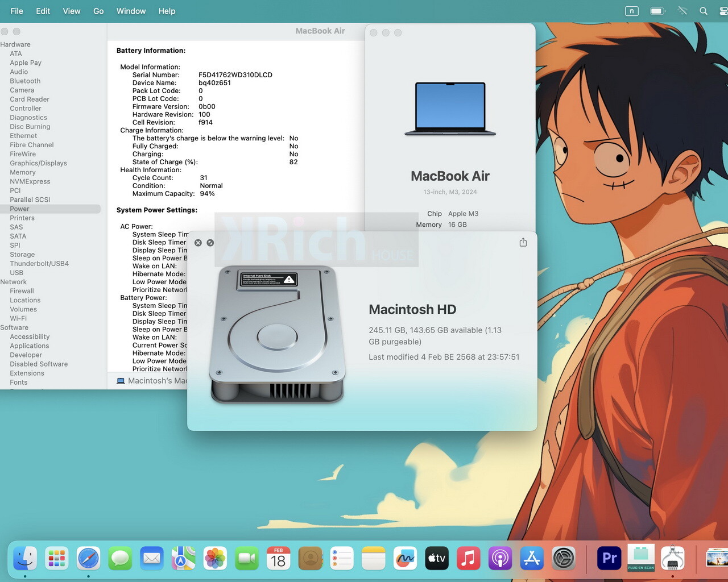The height and width of the screenshot is (582, 728).
Task: Open Apple TV app in the Dock
Action: (437, 559)
